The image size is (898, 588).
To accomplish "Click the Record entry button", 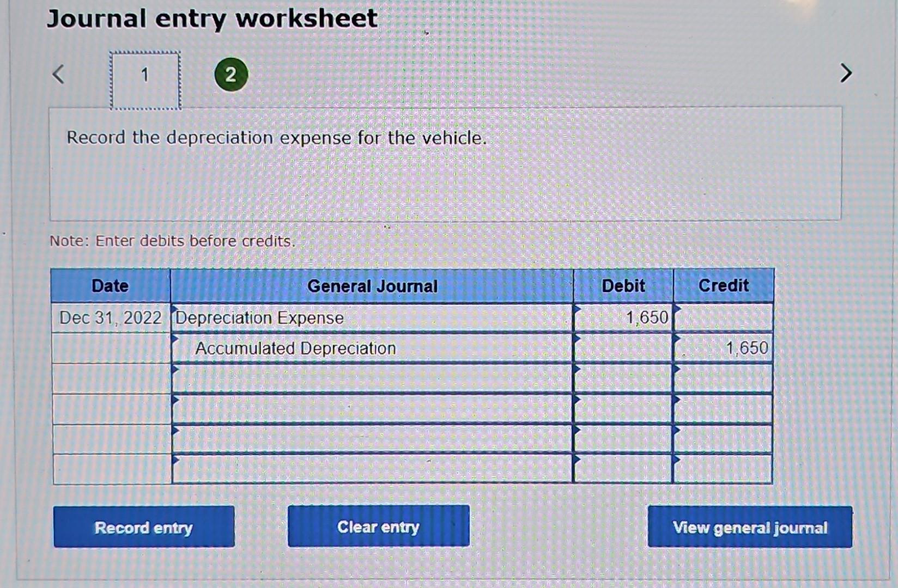I will point(144,527).
